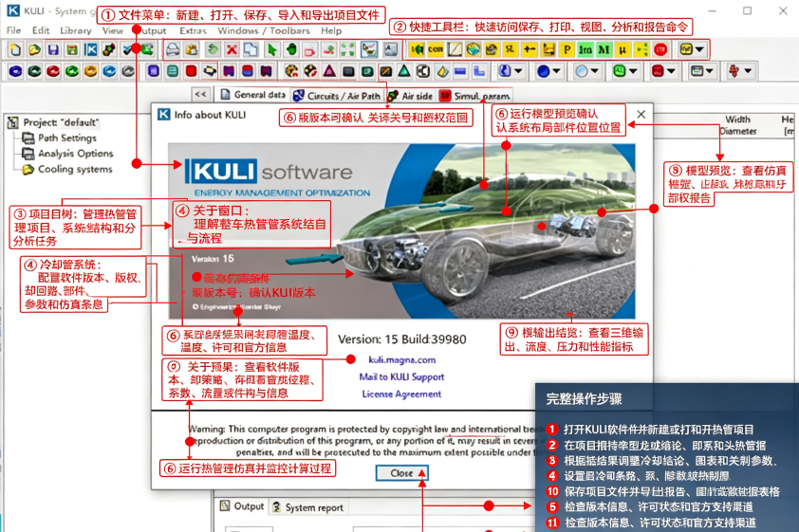Click the red round stop icon
Image resolution: width=799 pixels, height=532 pixels.
tap(660, 49)
